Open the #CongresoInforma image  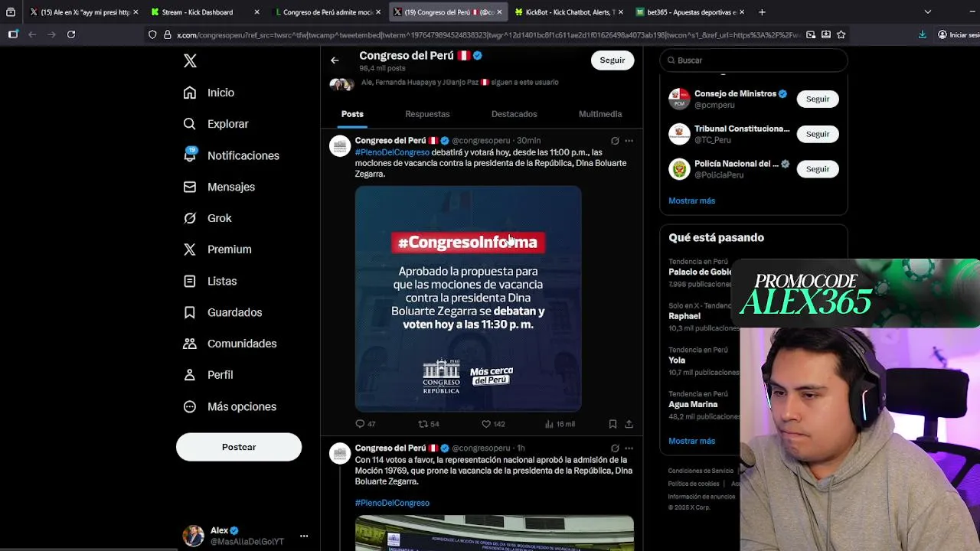468,298
